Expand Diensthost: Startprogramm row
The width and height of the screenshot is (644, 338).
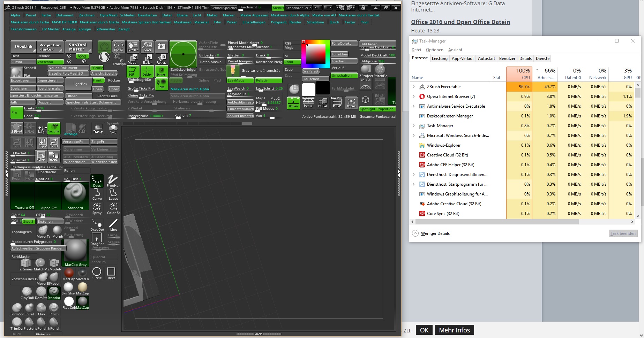point(414,184)
